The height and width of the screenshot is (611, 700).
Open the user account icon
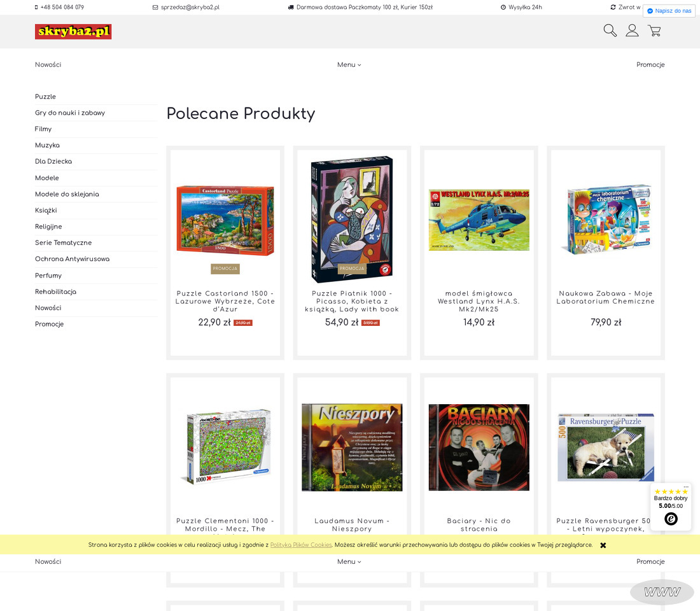click(632, 31)
